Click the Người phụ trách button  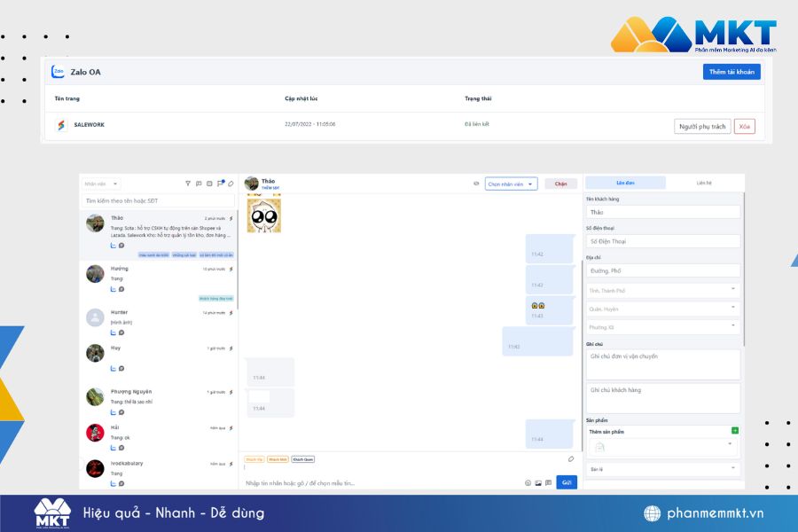click(x=702, y=126)
